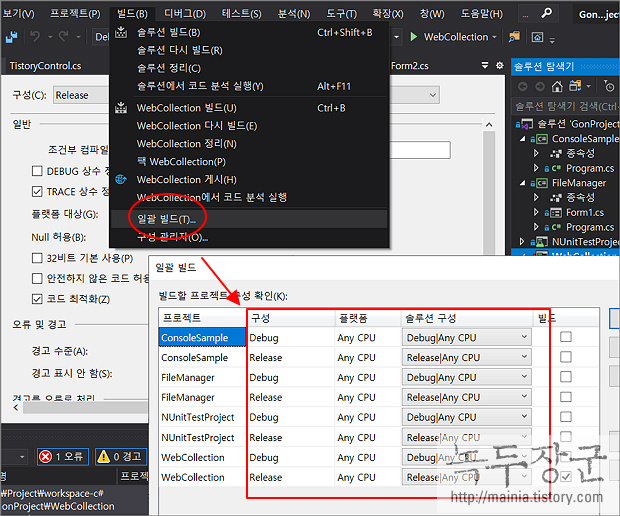Click Solution Explorer search field
The image size is (620, 516).
[x=566, y=106]
